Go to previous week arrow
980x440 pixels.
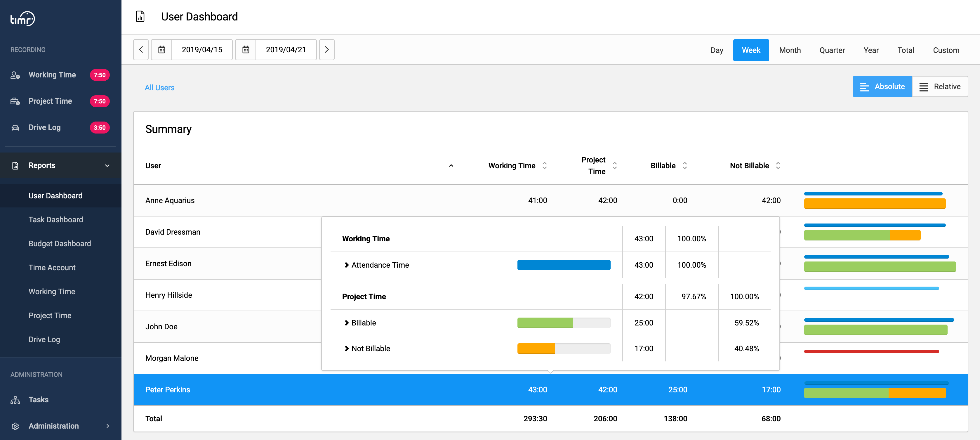coord(141,49)
